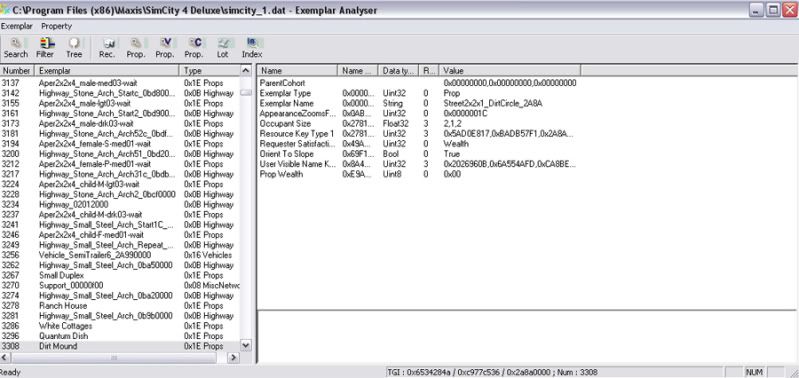Click the Name column header in properties
The height and width of the screenshot is (378, 799).
click(298, 71)
